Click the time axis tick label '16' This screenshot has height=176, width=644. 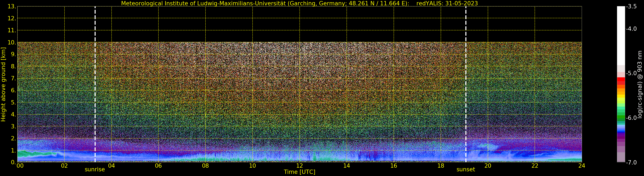click(394, 166)
